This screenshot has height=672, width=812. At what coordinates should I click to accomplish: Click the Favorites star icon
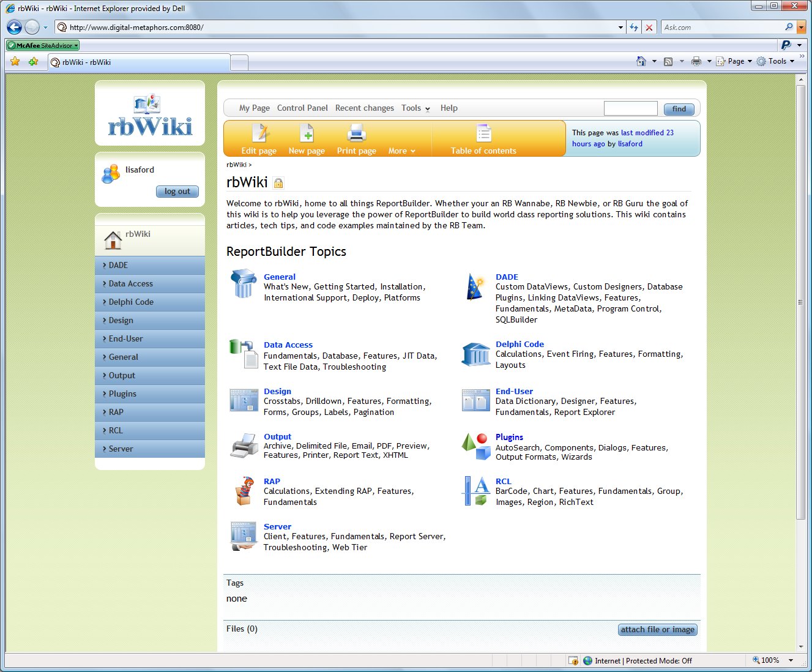coord(15,61)
